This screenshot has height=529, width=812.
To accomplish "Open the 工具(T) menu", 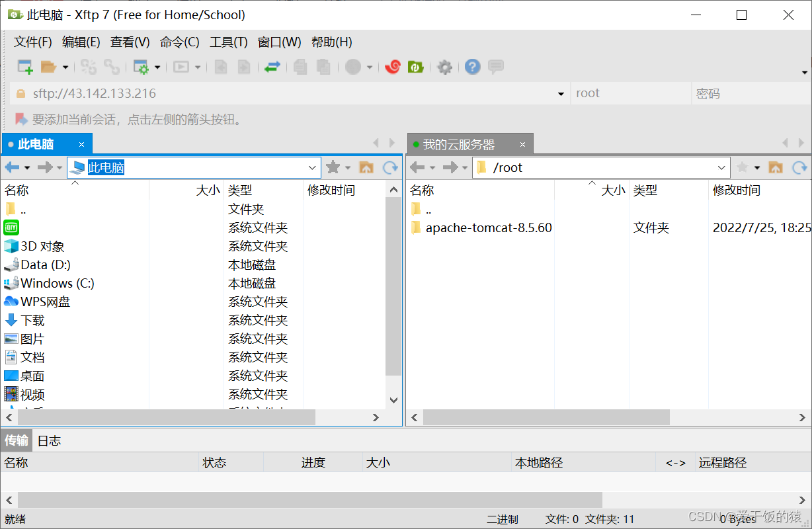I will pyautogui.click(x=229, y=42).
